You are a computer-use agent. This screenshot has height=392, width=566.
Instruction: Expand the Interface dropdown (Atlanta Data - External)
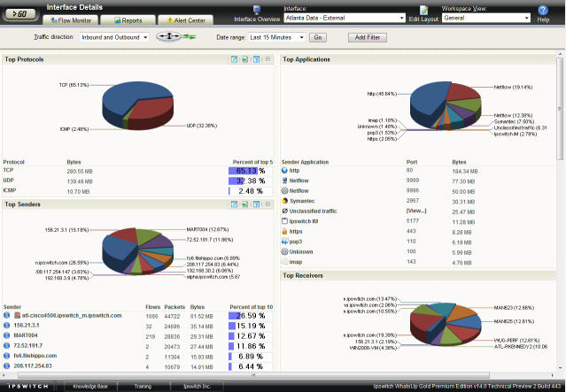click(345, 18)
